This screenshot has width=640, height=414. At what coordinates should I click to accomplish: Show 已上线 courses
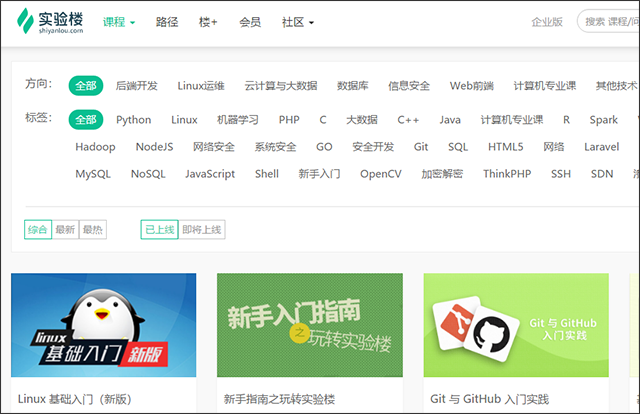pos(160,229)
